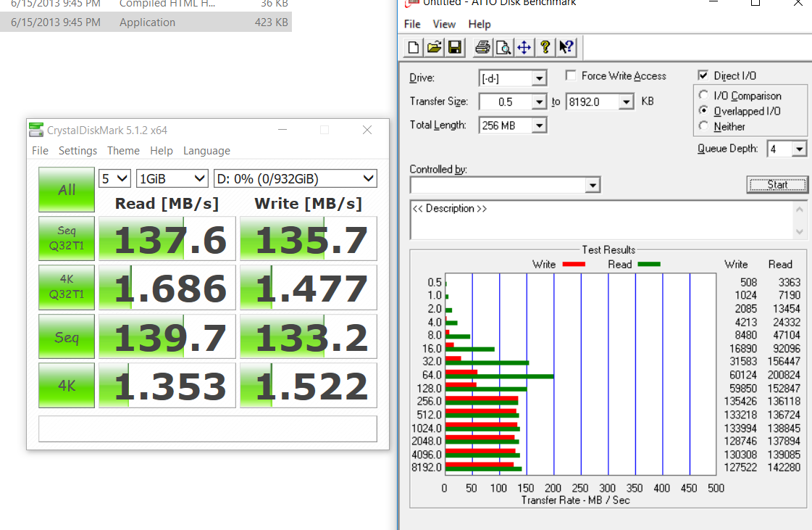Select the I/O Comparison radio button
The image size is (812, 530).
[x=703, y=96]
